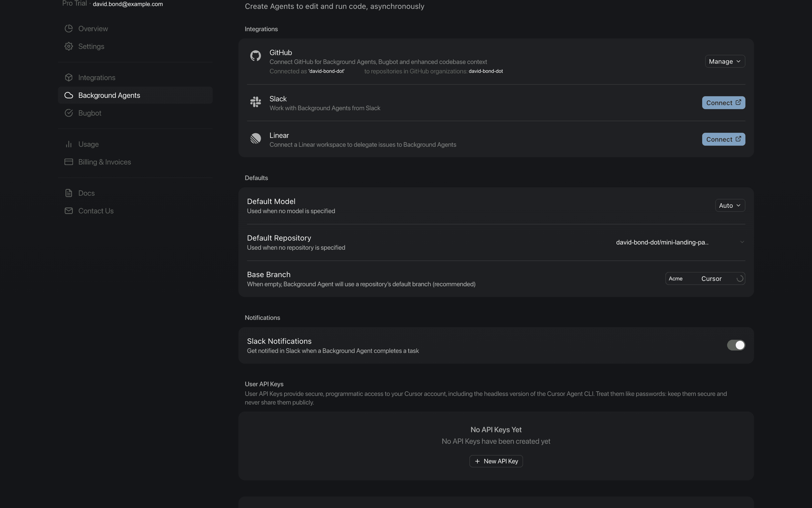Click the GitHub logo icon

coord(255,55)
